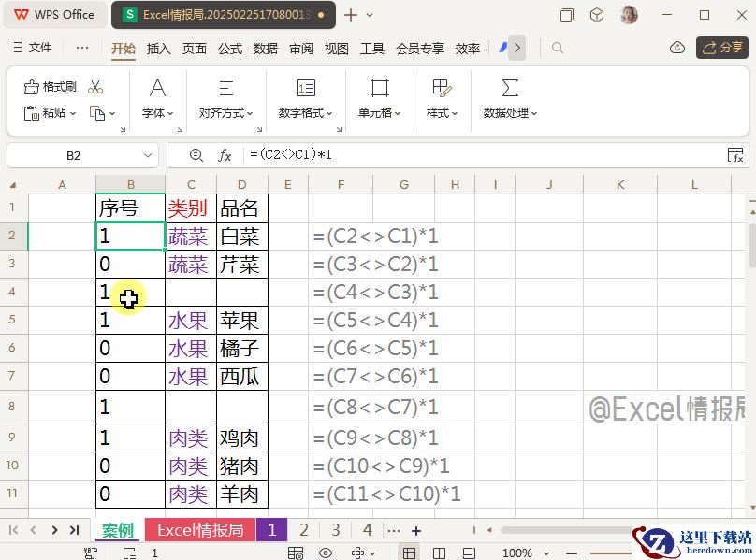Switch to the 数据 (Data) tab

266,49
